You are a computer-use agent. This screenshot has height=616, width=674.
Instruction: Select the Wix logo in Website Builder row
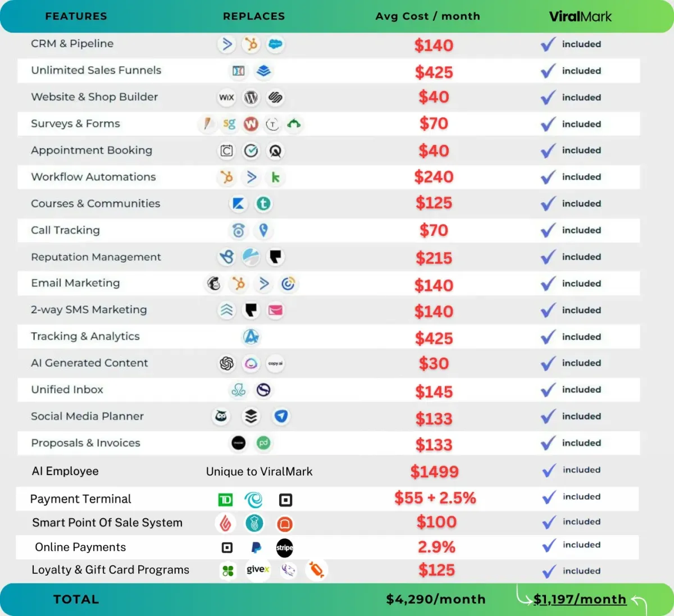point(226,98)
